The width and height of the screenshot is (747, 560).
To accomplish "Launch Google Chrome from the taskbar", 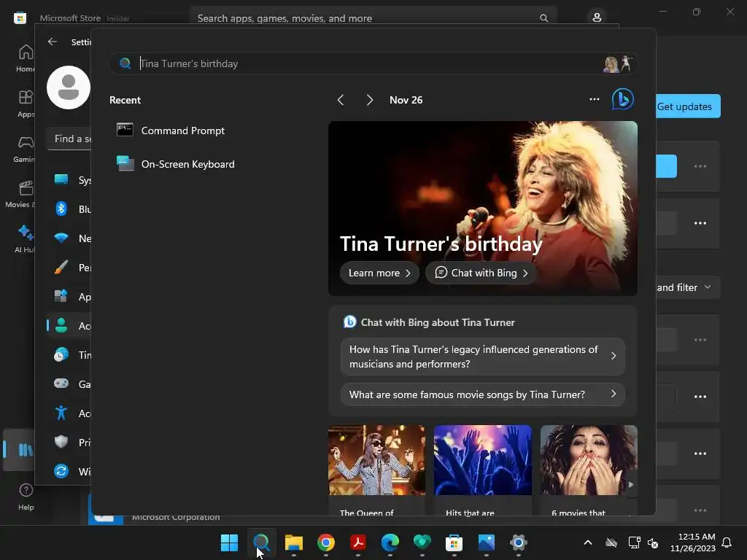I will [326, 542].
